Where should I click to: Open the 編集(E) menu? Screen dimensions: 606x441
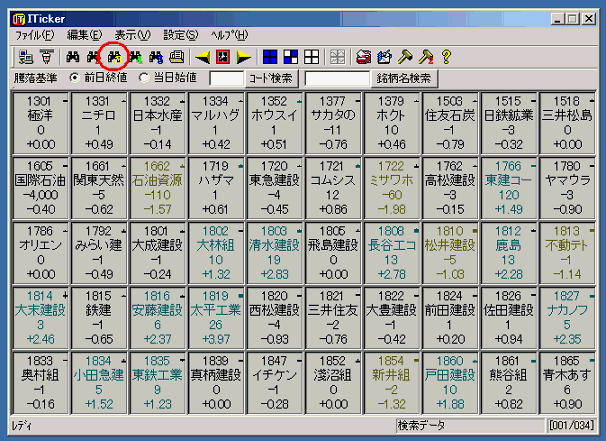[x=85, y=35]
